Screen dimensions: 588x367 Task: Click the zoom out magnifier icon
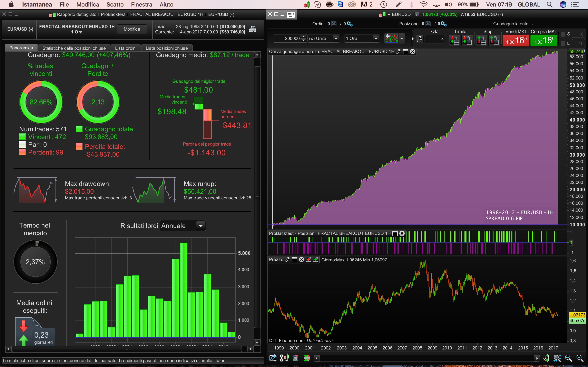tap(568, 358)
